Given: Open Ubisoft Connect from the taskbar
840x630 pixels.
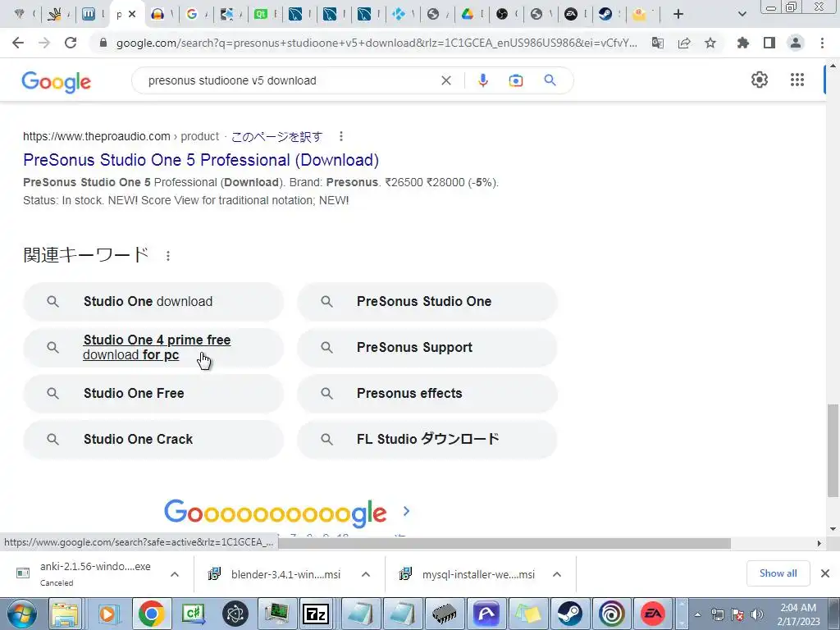Looking at the screenshot, I should (x=611, y=614).
